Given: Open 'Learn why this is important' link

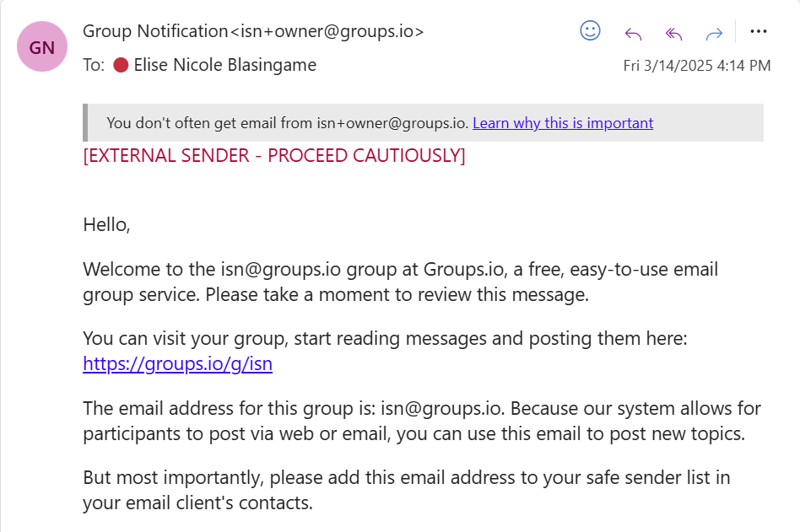Looking at the screenshot, I should [563, 123].
